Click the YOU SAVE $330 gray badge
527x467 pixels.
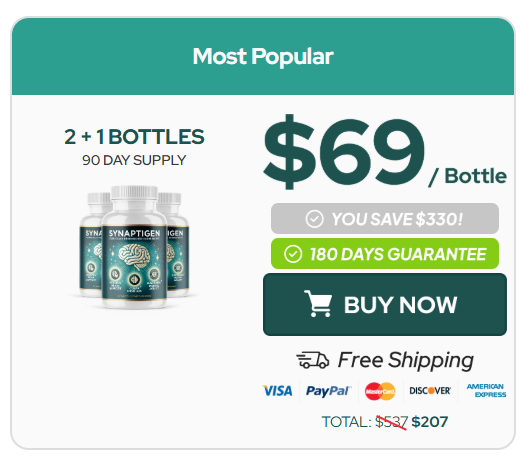[x=385, y=219]
